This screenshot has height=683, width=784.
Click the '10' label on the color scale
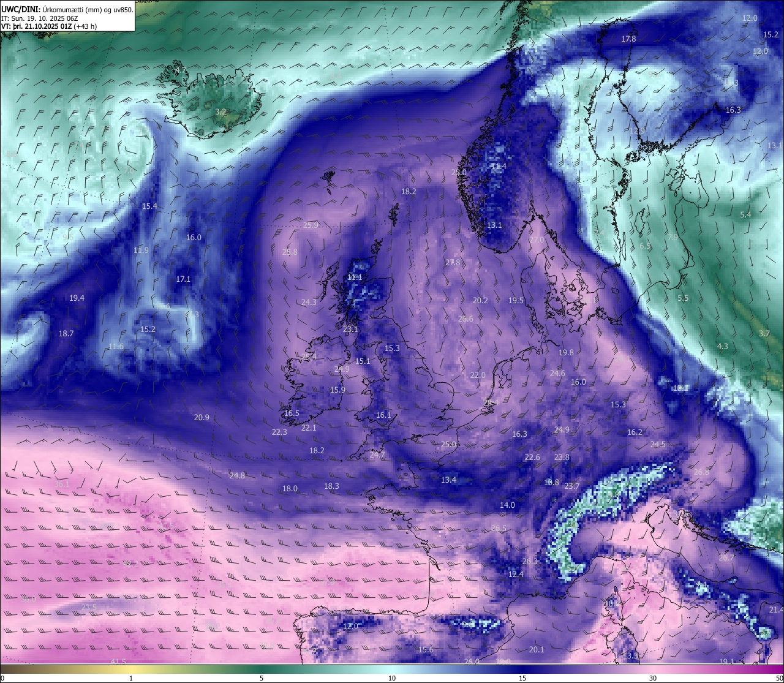pyautogui.click(x=392, y=678)
